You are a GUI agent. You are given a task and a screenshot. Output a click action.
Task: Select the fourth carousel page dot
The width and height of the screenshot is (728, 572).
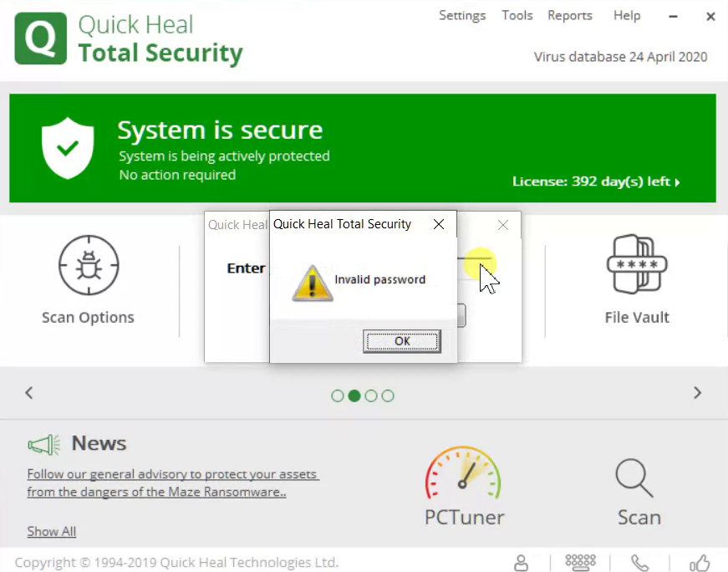pos(388,396)
